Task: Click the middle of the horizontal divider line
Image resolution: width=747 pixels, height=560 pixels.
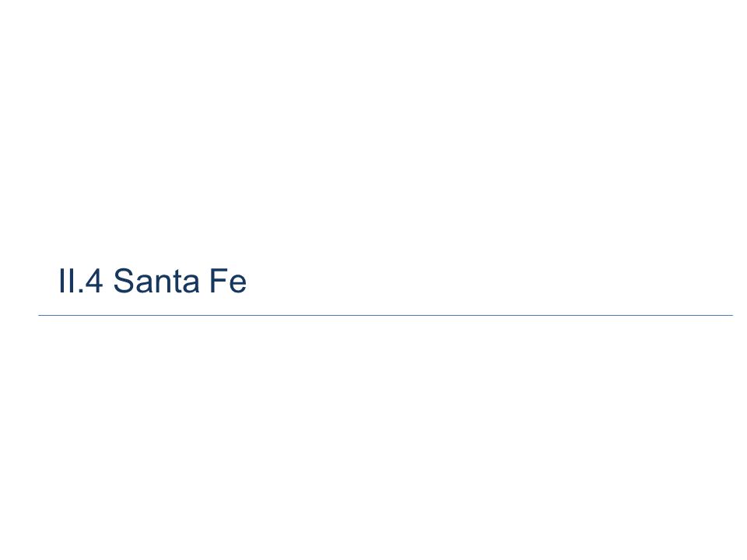Action: [385, 315]
